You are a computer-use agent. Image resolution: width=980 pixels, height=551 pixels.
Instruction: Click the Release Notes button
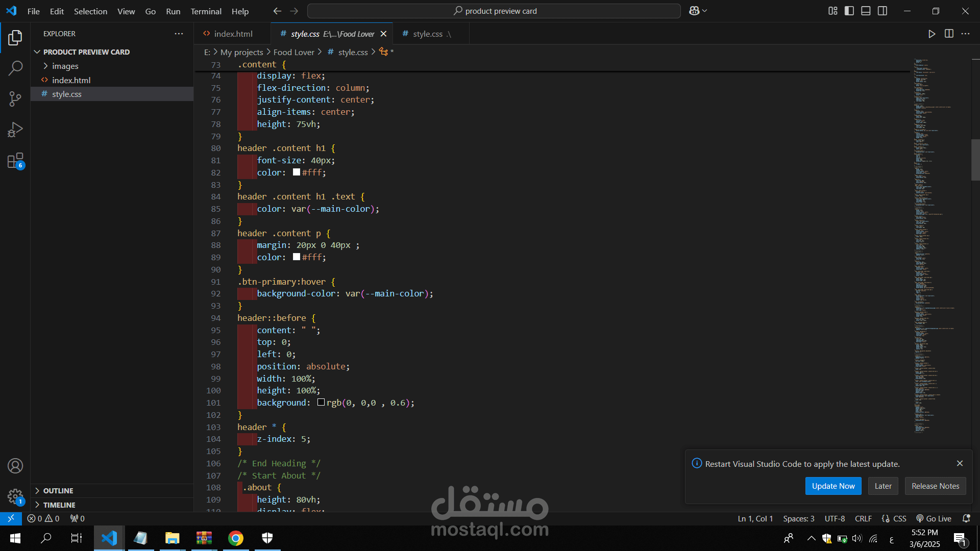935,486
